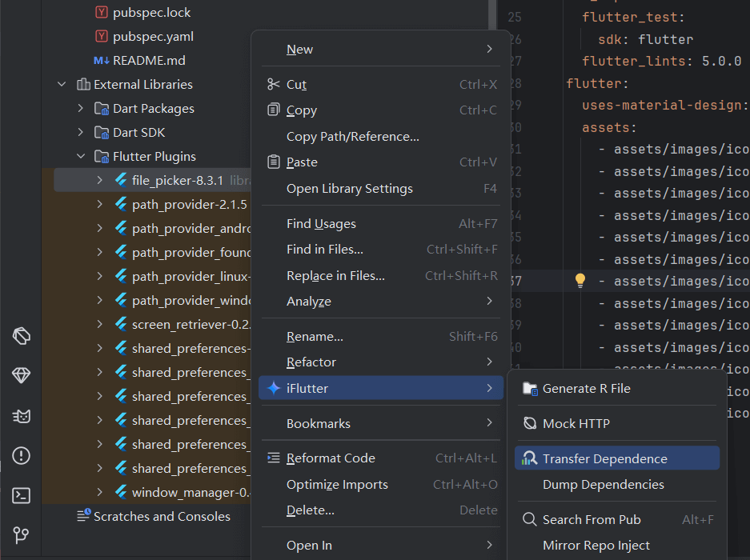750x560 pixels.
Task: Click the Scratches and Consoles icon
Action: (x=84, y=515)
